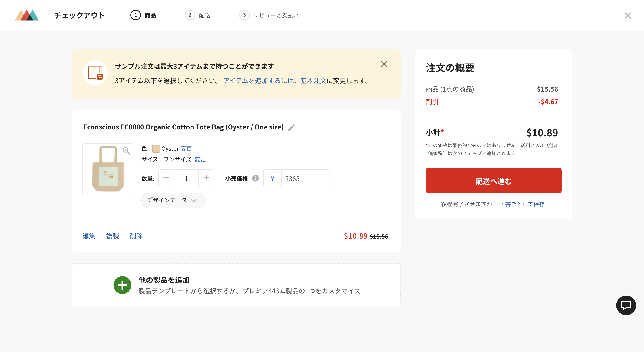Click the pencil edit icon beside product title
Viewport: 644px width, 352px height.
click(292, 128)
